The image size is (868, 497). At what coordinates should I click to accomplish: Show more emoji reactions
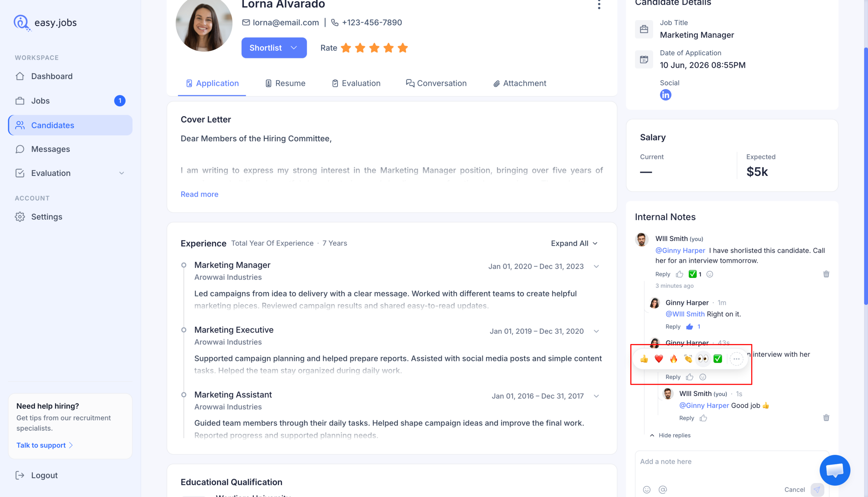(736, 359)
